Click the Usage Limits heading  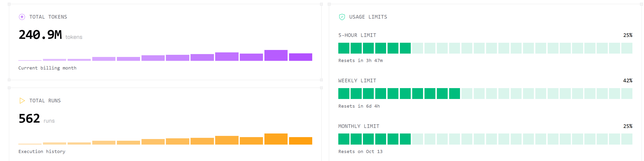[368, 17]
